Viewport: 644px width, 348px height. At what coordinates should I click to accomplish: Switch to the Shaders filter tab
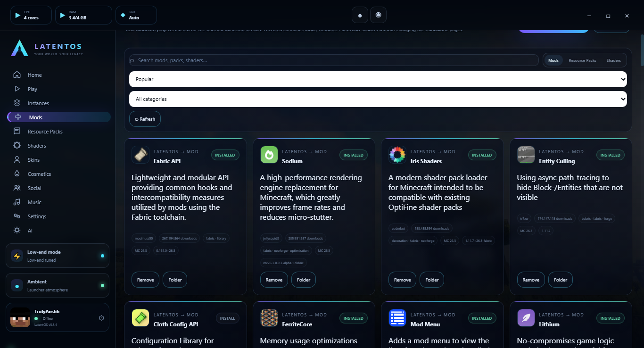point(613,60)
